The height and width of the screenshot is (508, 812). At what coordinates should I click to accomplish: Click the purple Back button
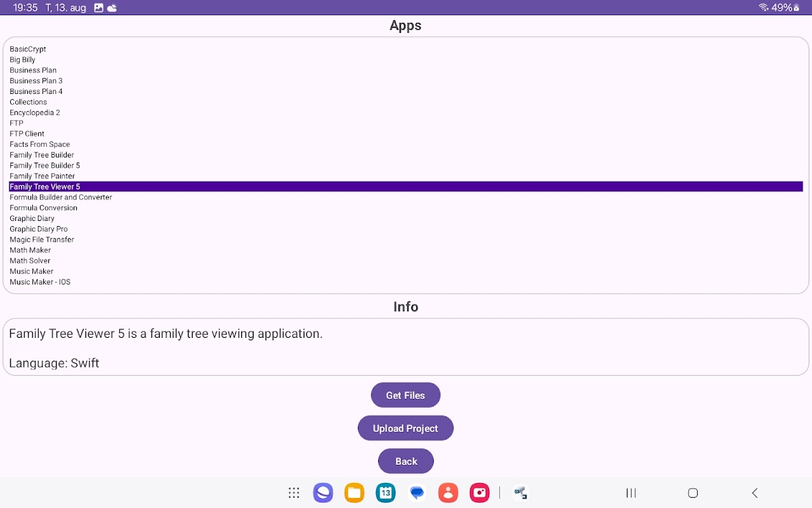coord(406,461)
